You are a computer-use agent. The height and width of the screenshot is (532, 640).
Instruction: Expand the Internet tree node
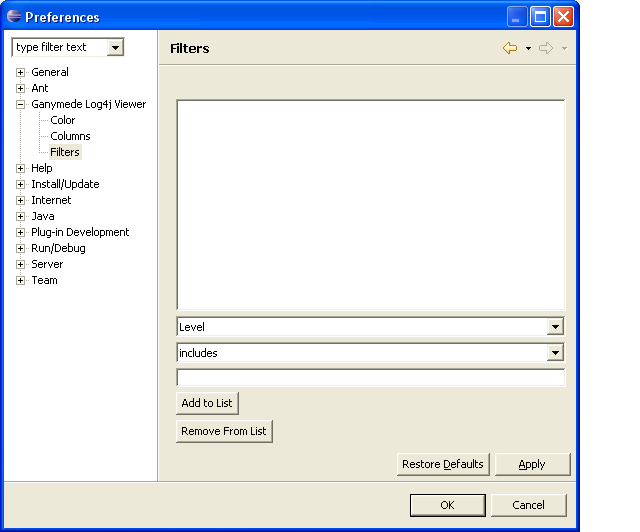[x=20, y=200]
